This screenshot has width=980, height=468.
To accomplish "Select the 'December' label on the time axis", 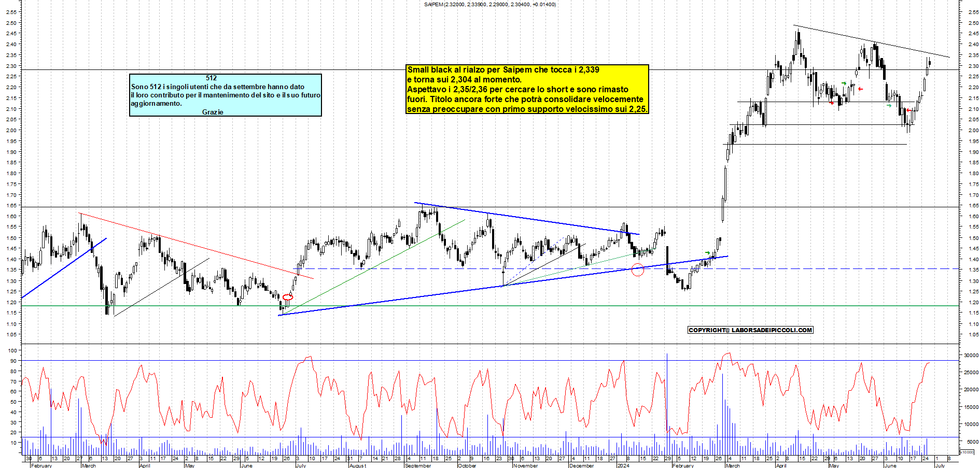I will click(x=581, y=465).
